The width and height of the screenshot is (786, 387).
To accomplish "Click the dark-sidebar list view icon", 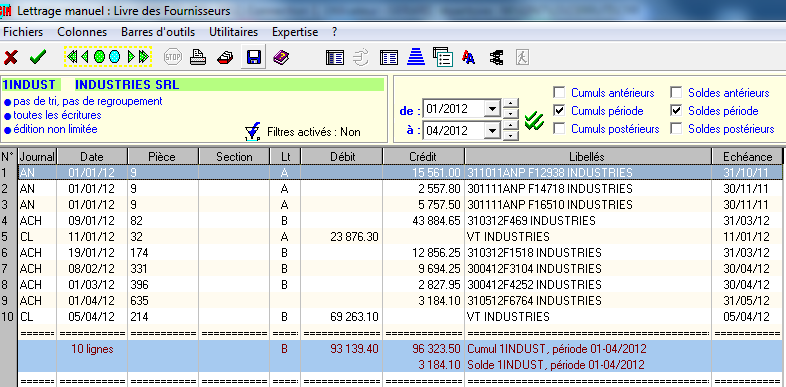I will (334, 57).
